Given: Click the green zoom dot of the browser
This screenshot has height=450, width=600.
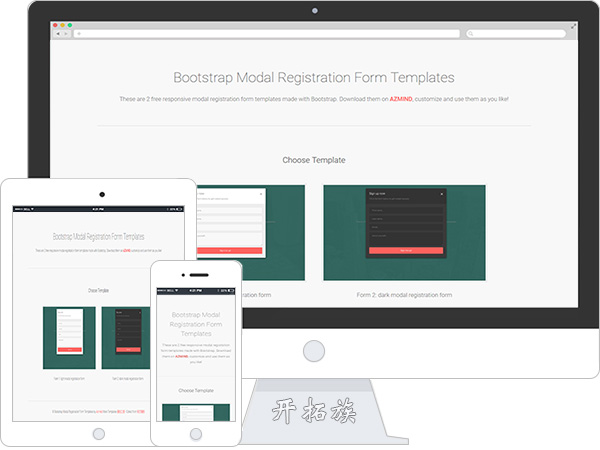Looking at the screenshot, I should [x=70, y=25].
